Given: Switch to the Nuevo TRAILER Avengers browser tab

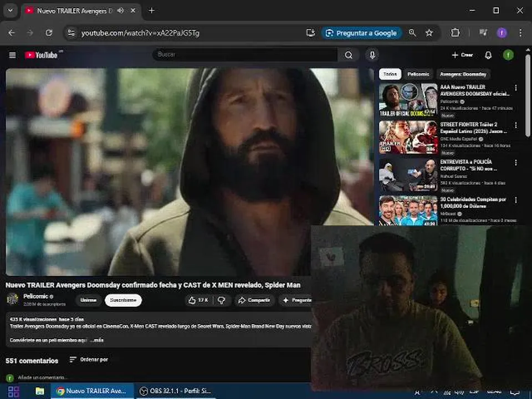Looking at the screenshot, I should coord(81,11).
